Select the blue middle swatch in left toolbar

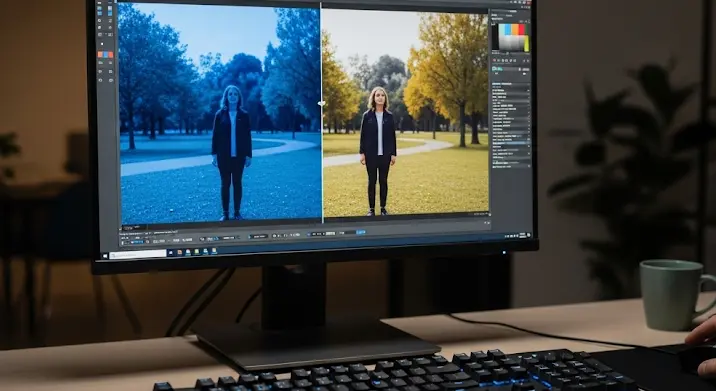105,54
